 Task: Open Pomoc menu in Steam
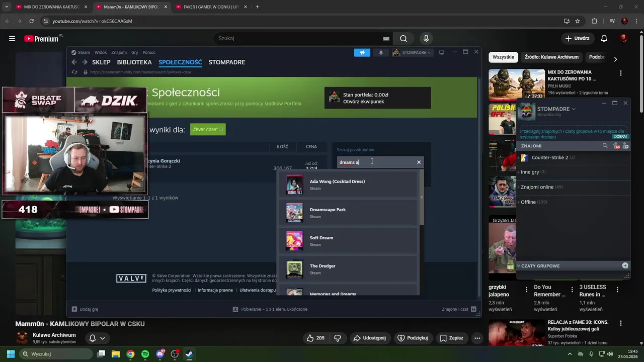point(149,52)
